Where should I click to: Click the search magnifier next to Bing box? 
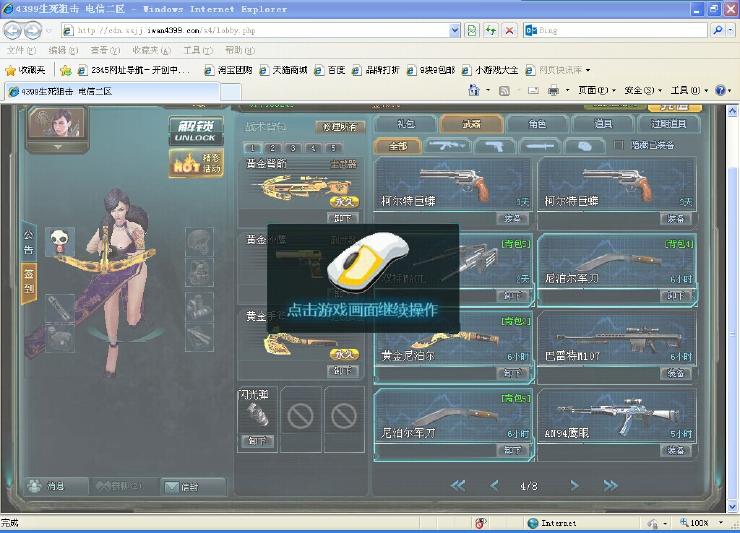pyautogui.click(x=717, y=31)
